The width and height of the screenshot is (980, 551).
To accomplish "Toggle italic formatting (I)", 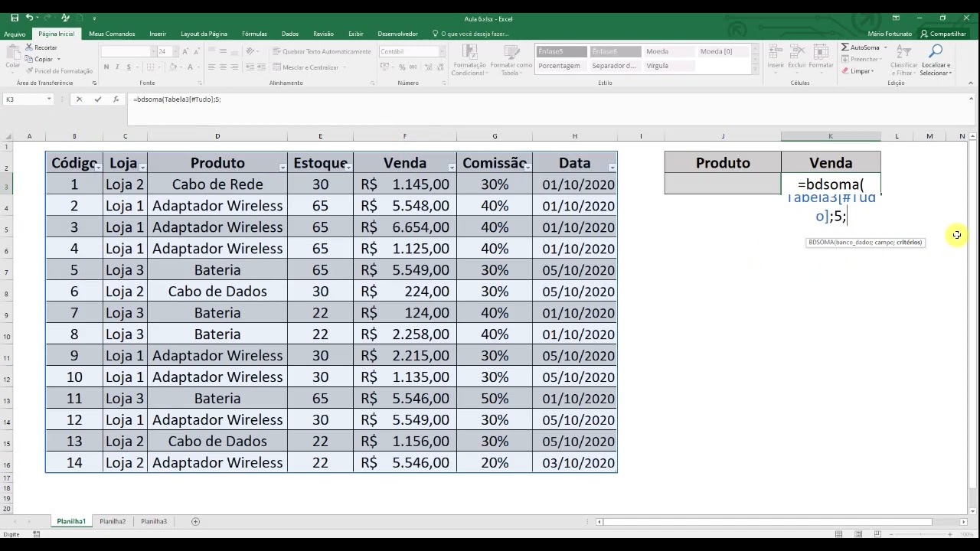I will point(117,67).
